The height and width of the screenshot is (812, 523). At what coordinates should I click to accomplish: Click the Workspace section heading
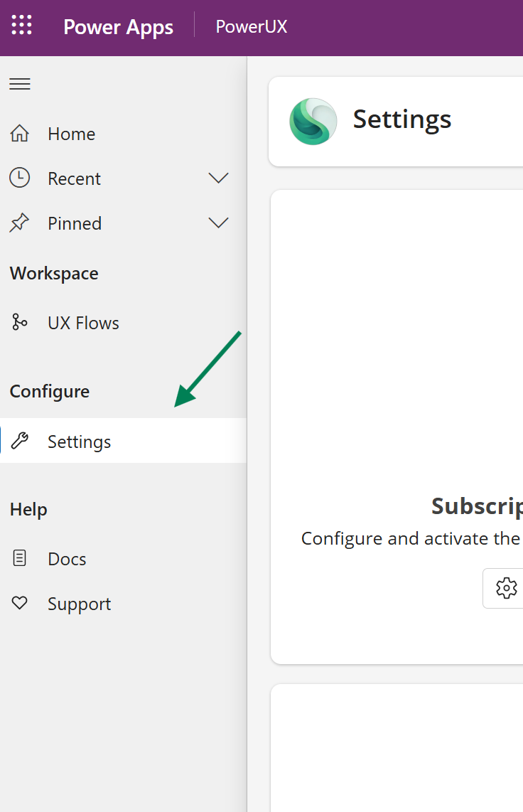tap(54, 274)
